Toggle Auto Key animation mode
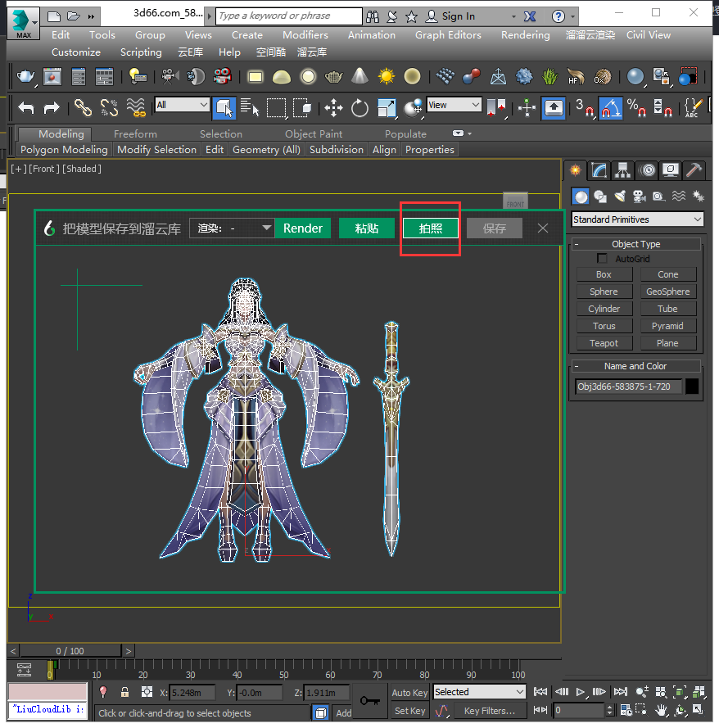The width and height of the screenshot is (719, 728). pyautogui.click(x=409, y=692)
